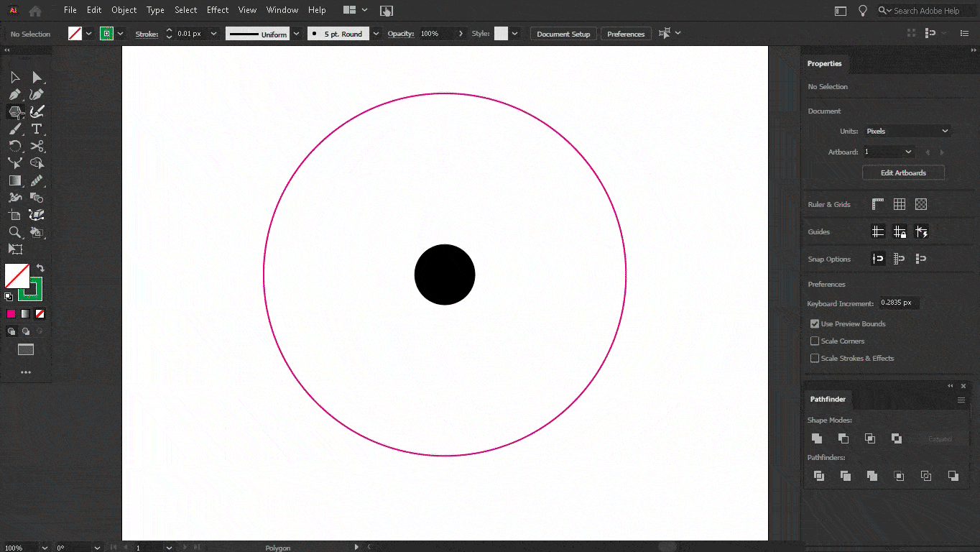980x552 pixels.
Task: Switch to the Properties tab
Action: 824,64
